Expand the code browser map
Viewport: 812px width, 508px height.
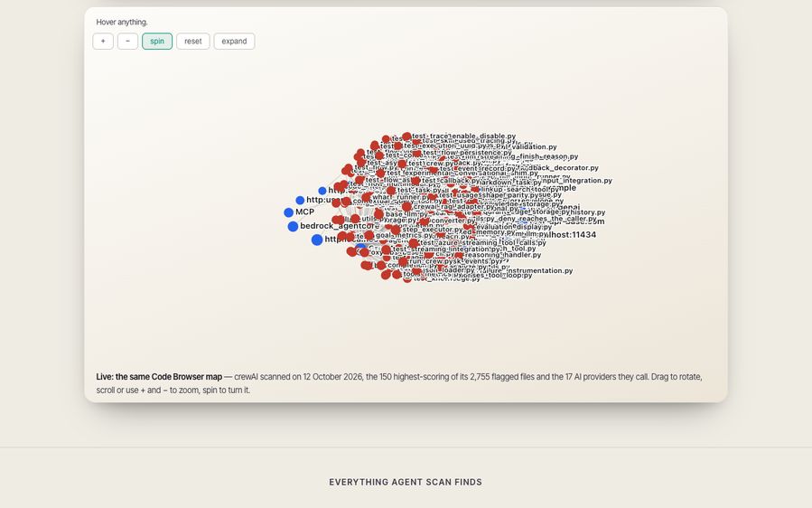pos(234,42)
